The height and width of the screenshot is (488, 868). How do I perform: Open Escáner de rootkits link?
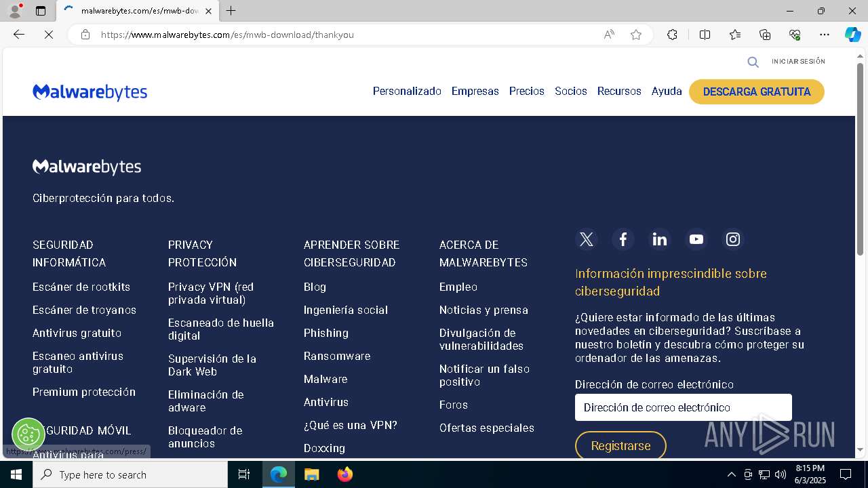pyautogui.click(x=81, y=287)
